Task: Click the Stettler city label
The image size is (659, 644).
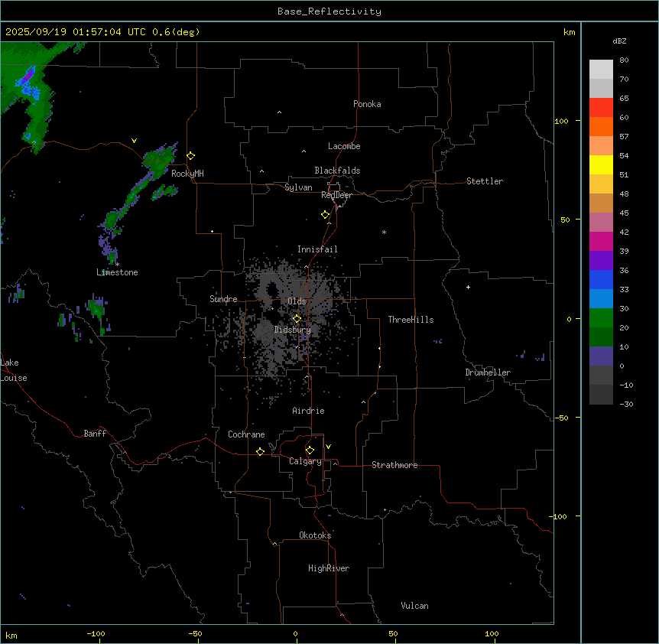Action: coord(485,181)
